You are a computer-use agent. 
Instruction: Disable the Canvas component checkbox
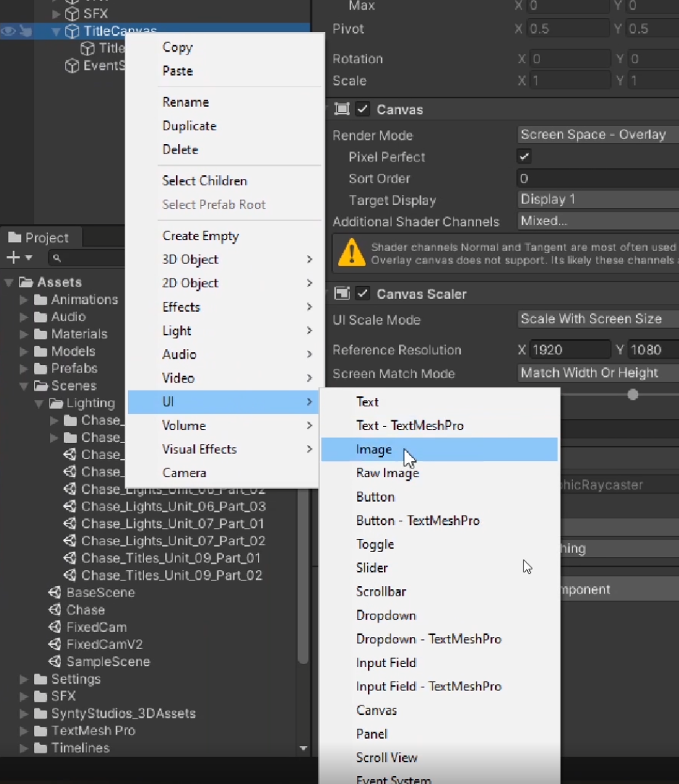(362, 109)
